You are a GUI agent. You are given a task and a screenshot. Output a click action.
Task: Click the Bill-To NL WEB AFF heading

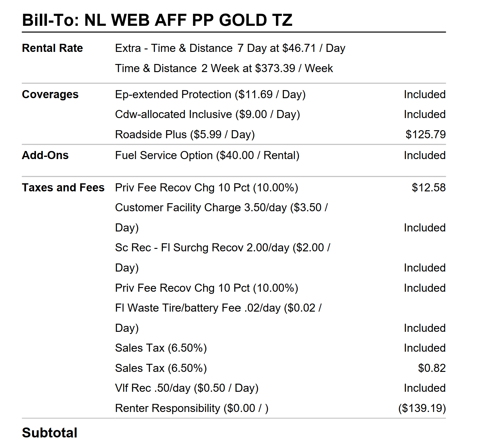click(x=157, y=20)
